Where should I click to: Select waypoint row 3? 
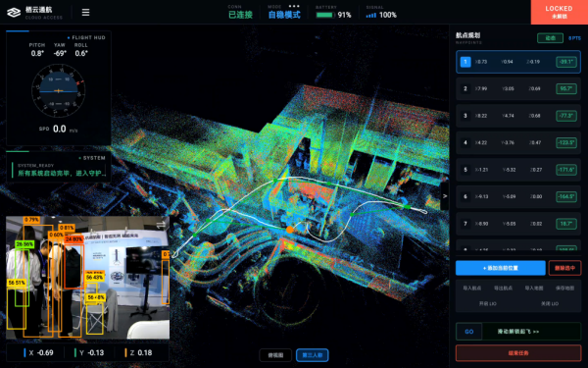click(518, 116)
